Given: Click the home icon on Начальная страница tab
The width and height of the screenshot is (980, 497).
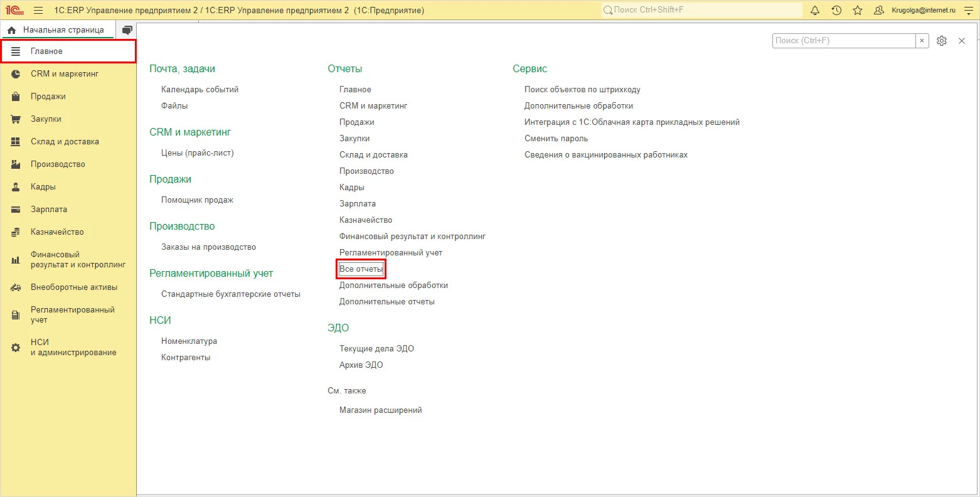Looking at the screenshot, I should pyautogui.click(x=11, y=30).
